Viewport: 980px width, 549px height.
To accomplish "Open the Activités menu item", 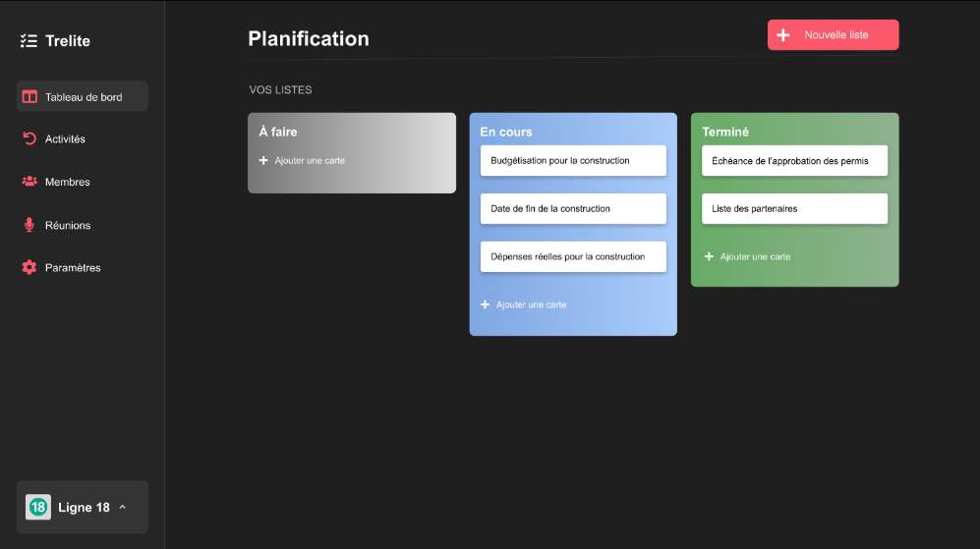I will [x=65, y=139].
